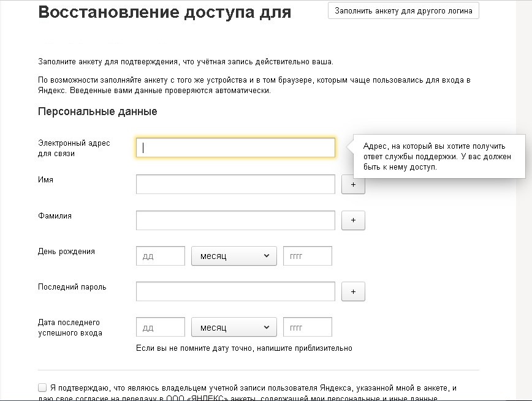Click the year (ГГГГ) field for День рождения
532x401 pixels.
pos(307,256)
